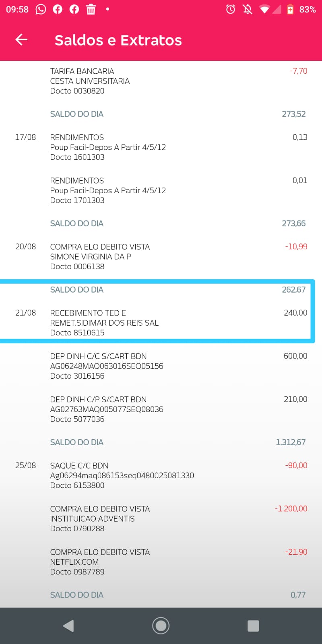Tap the muted bell status icon
Viewport: 322px width, 644px height.
coord(248,9)
